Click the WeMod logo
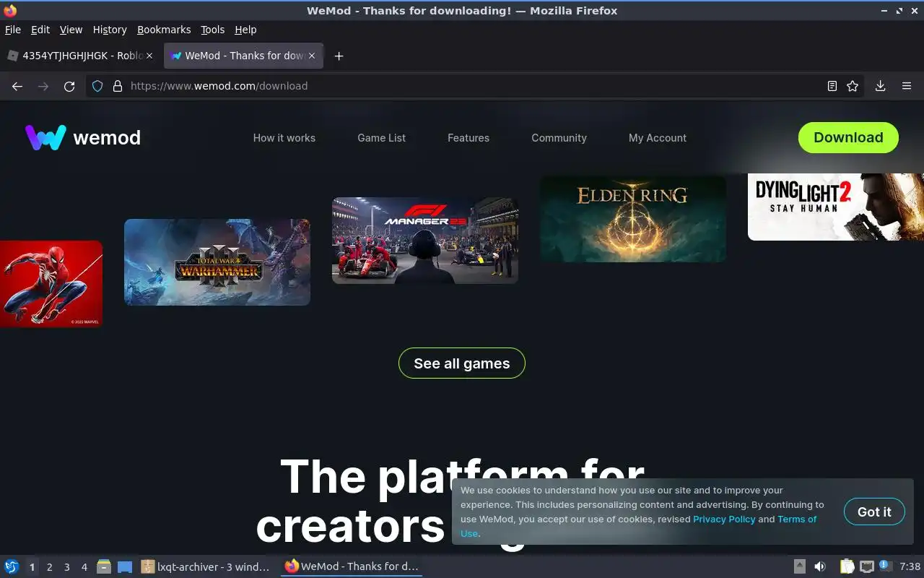Screen dimensions: 924x578 (83, 137)
